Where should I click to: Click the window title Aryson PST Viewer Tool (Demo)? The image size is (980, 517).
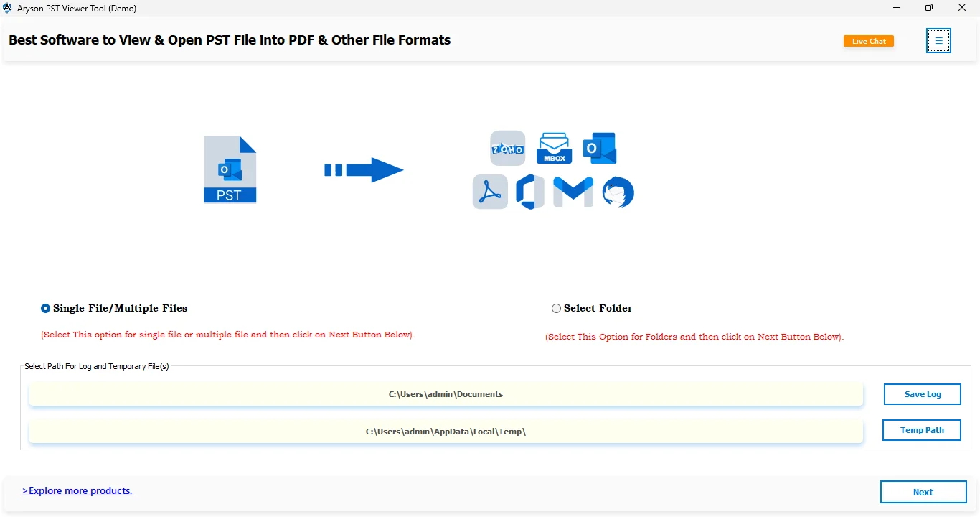[x=77, y=9]
